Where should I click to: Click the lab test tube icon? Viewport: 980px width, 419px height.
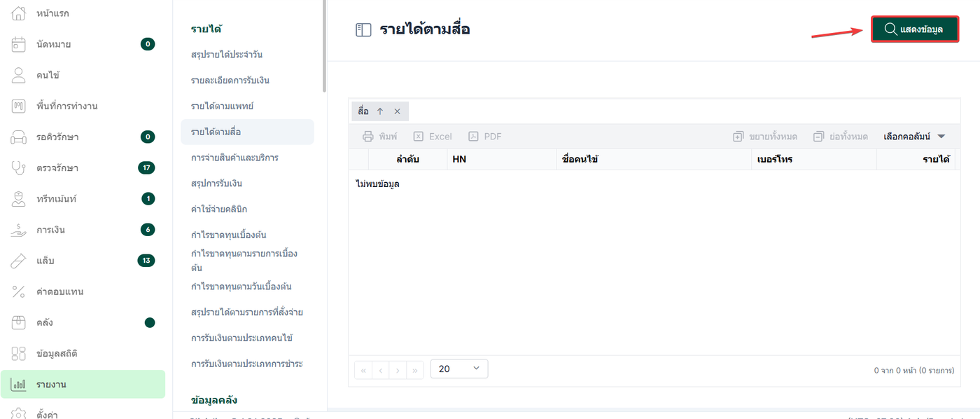[19, 261]
